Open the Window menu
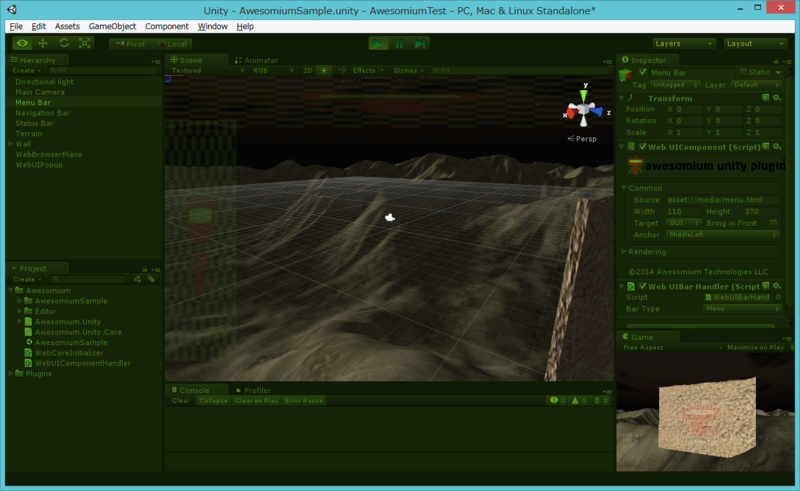Image resolution: width=800 pixels, height=491 pixels. pyautogui.click(x=212, y=26)
